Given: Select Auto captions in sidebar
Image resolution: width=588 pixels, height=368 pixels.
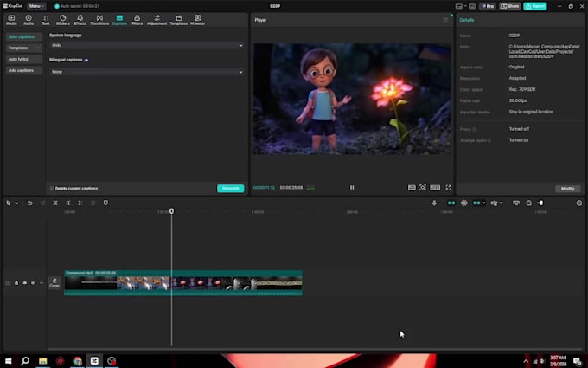Looking at the screenshot, I should pyautogui.click(x=23, y=36).
